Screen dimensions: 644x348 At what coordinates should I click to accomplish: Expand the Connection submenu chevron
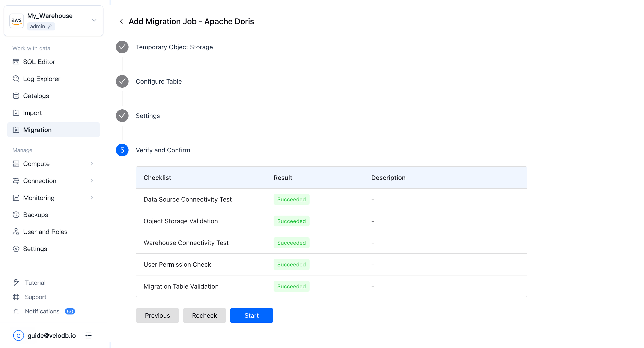[92, 181]
